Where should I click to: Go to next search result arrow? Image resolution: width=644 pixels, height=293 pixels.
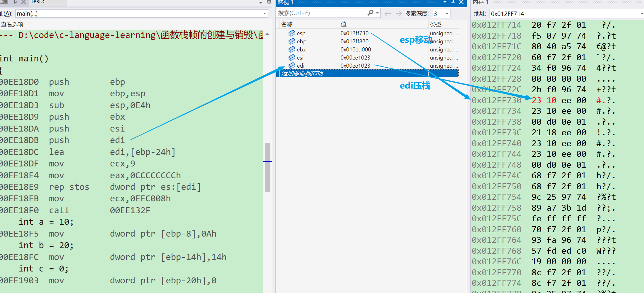[x=398, y=13]
